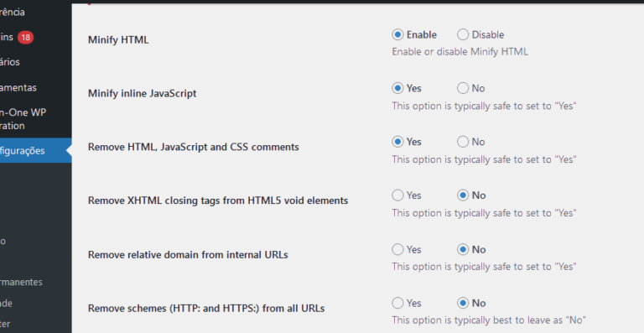Screen dimensions: 644x333
Task: Click the red 18 updates badge
Action: [25, 38]
